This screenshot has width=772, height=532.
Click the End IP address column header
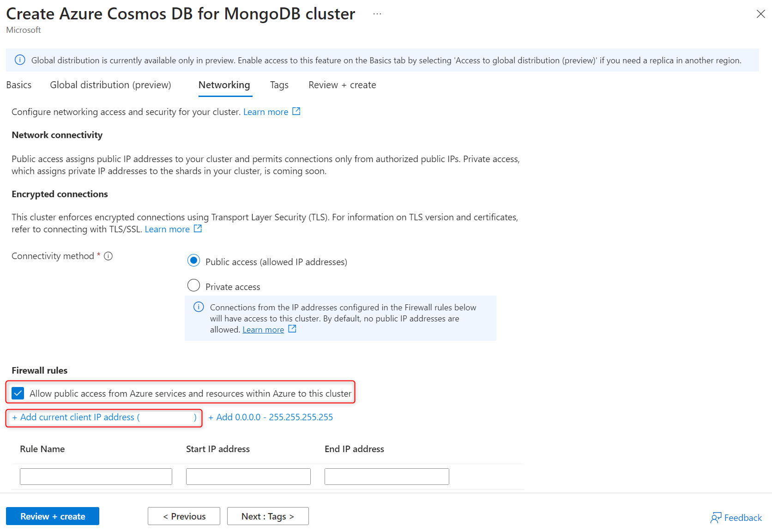[x=355, y=449]
